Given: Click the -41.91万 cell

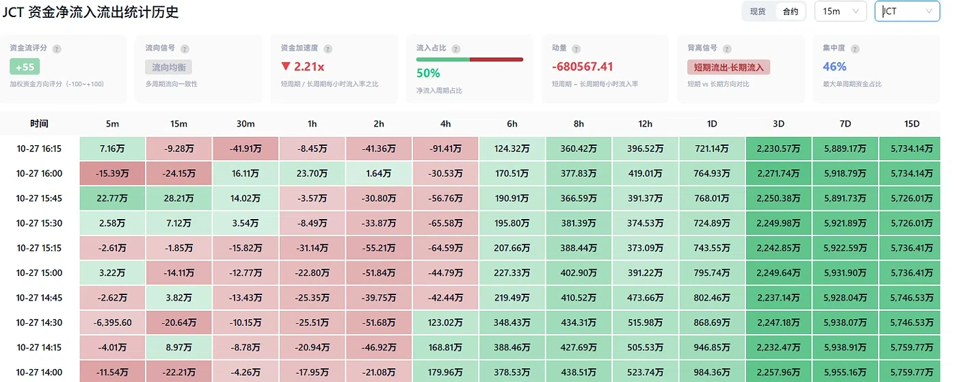Looking at the screenshot, I should tap(246, 149).
